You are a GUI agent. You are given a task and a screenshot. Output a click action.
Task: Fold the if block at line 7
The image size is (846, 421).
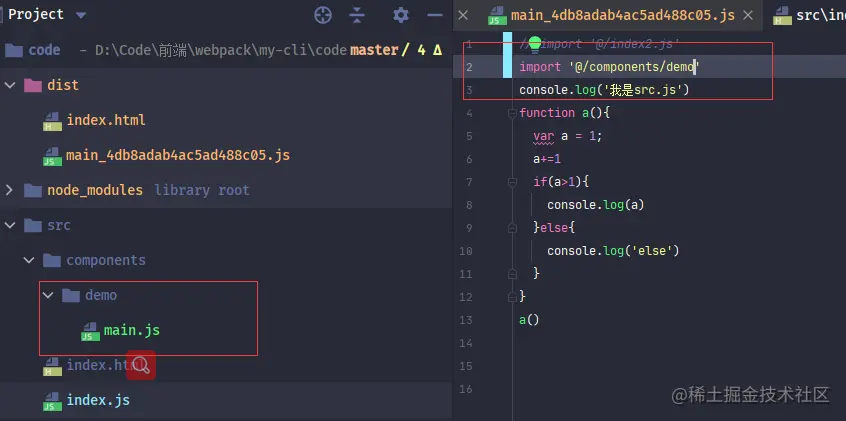pos(513,182)
